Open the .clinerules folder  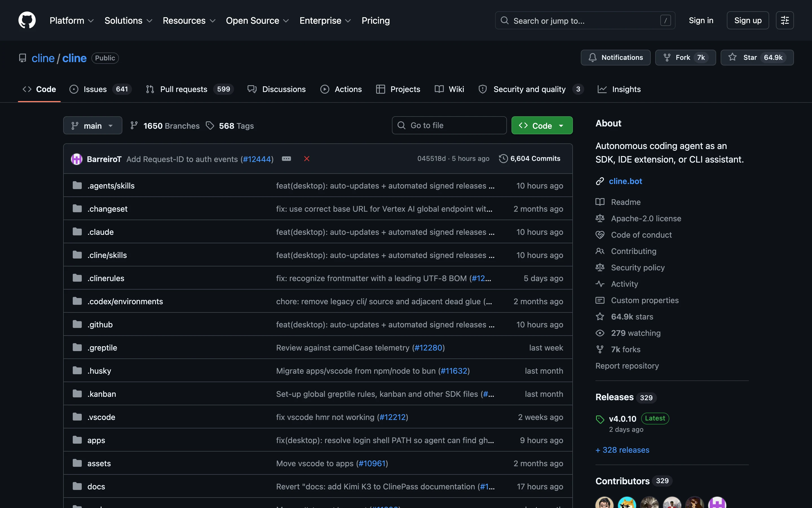point(106,278)
